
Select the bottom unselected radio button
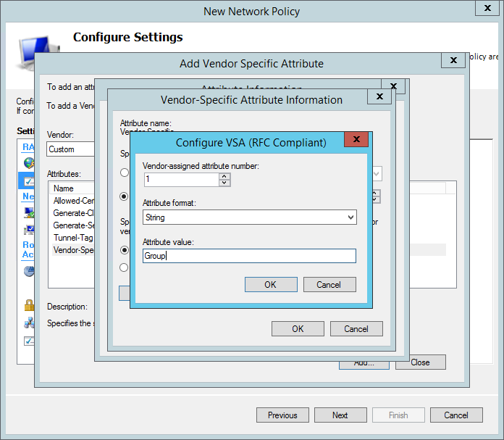point(124,267)
